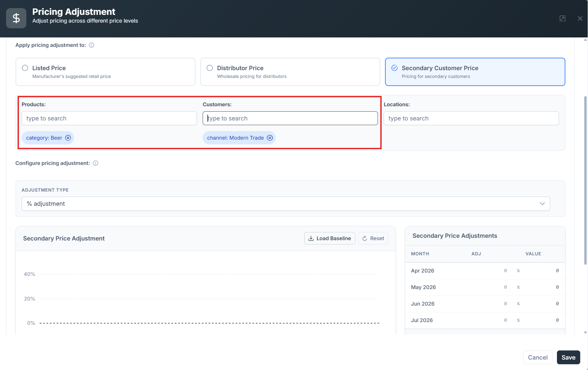588x370 pixels.
Task: Click the dollar sign Pricing Adjustment icon
Action: click(16, 18)
